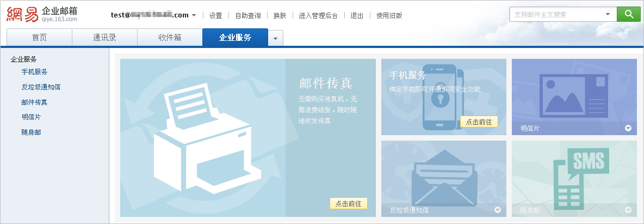Image resolution: width=644 pixels, height=224 pixels.
Task: Click the NetEase 企业邮箱 logo
Action: pos(41,14)
